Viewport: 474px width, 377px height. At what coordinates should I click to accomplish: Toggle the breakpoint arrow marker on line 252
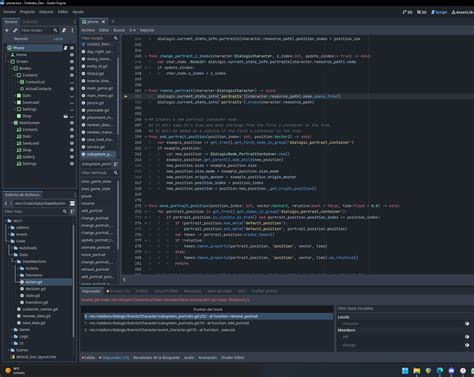(x=126, y=96)
